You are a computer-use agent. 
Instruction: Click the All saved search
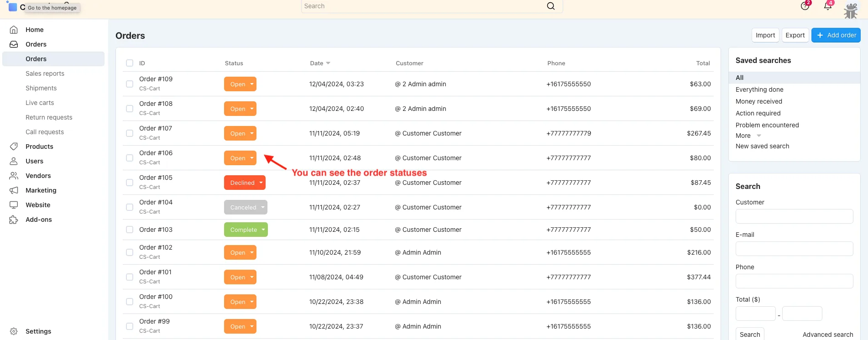[794, 78]
